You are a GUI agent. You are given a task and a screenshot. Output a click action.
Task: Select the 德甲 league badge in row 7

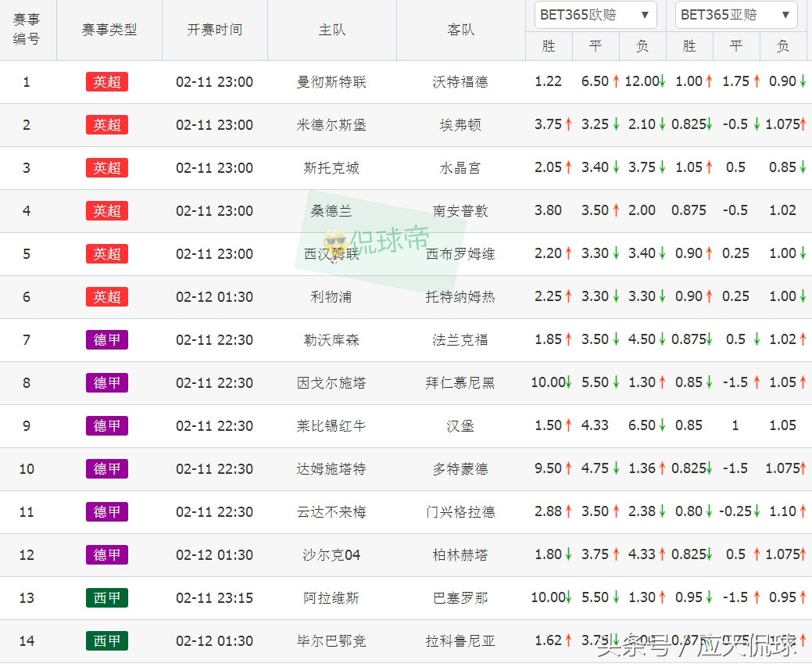click(106, 339)
